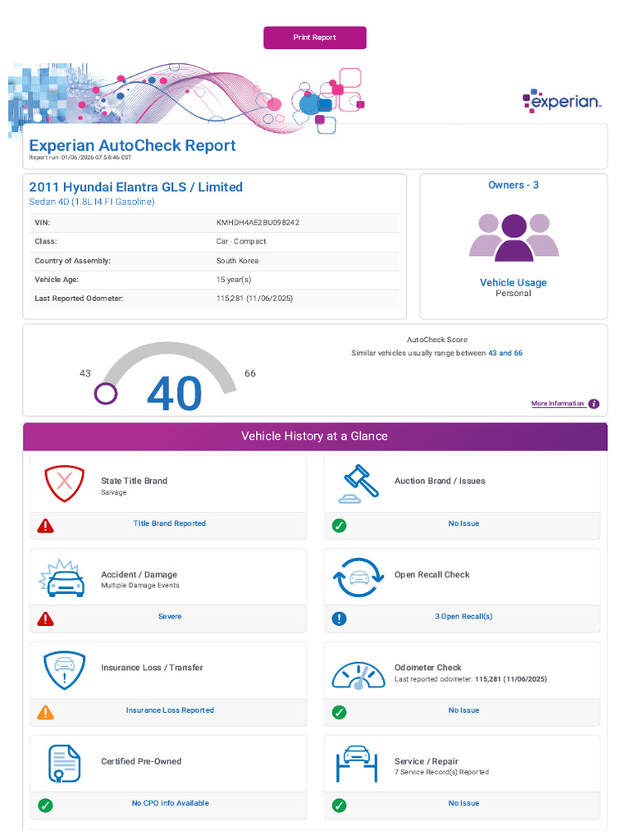This screenshot has height=840, width=630.
Task: Click green checkmark under Auction Brand / Issues
Action: [x=339, y=526]
